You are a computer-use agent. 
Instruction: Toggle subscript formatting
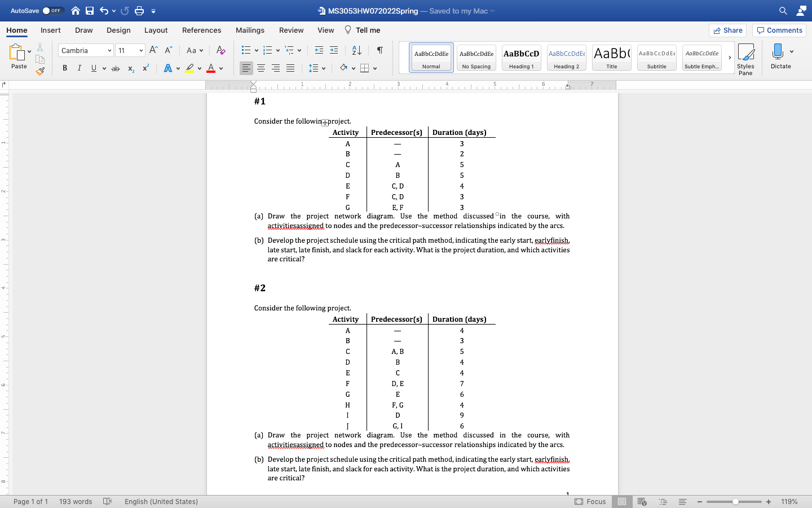click(x=131, y=68)
